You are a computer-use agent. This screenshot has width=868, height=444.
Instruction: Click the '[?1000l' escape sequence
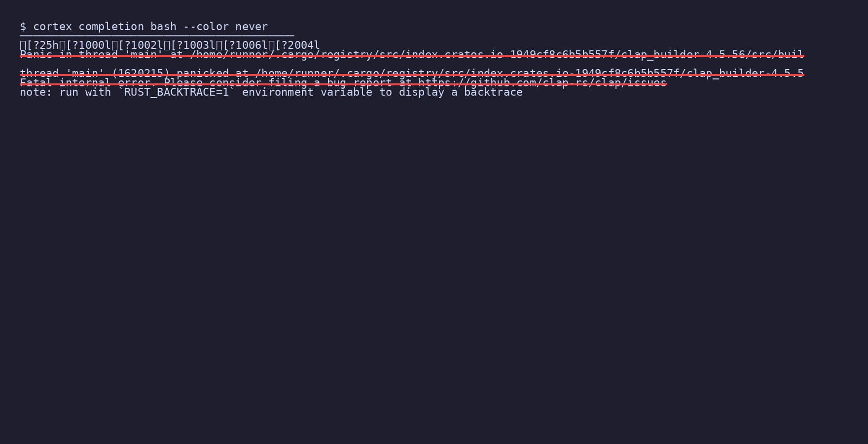pyautogui.click(x=88, y=45)
